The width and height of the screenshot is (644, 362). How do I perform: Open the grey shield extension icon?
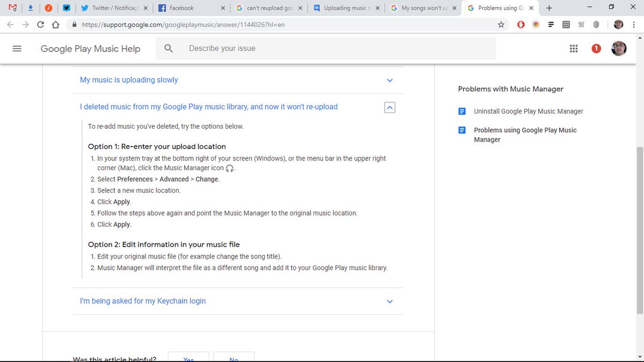click(596, 25)
